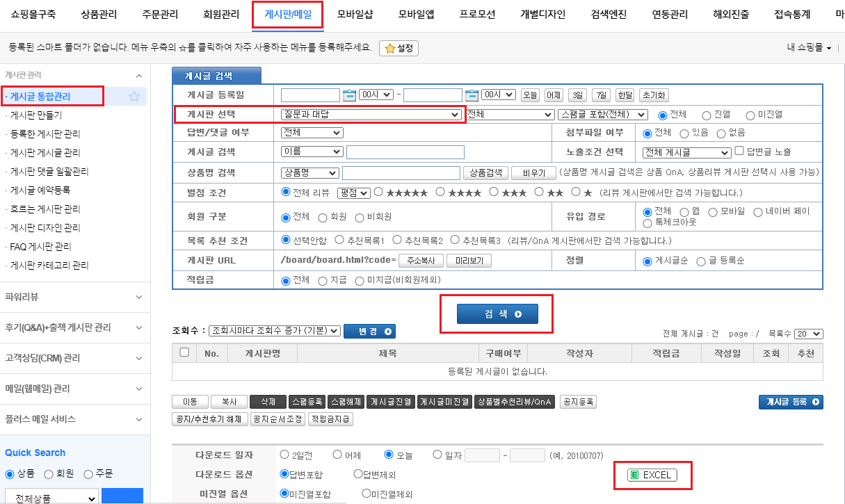Click the 초기화 reset button
The width and height of the screenshot is (845, 504).
(x=654, y=95)
